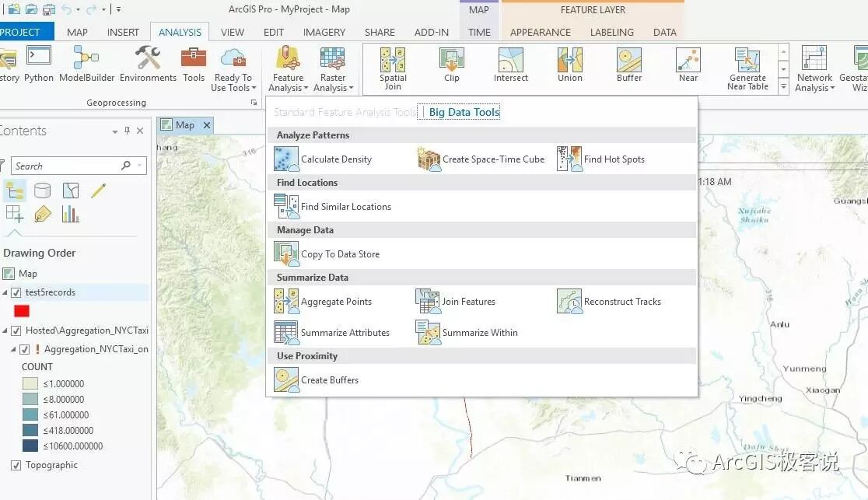Open the Feature Analysis dropdown
This screenshot has width=868, height=500.
tap(288, 68)
